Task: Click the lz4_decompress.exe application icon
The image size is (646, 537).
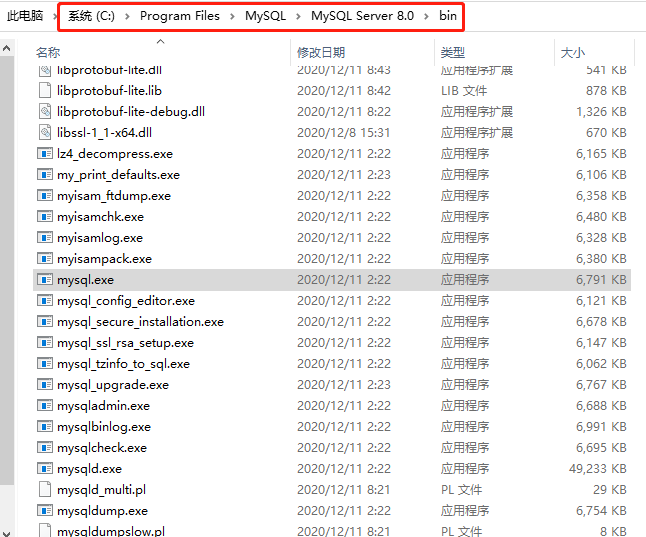Action: click(x=44, y=153)
